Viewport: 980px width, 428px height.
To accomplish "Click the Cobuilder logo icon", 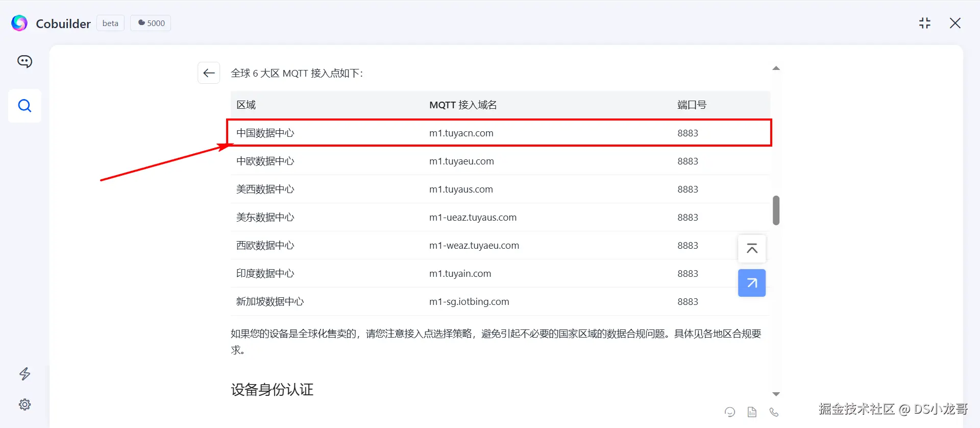I will [x=19, y=23].
